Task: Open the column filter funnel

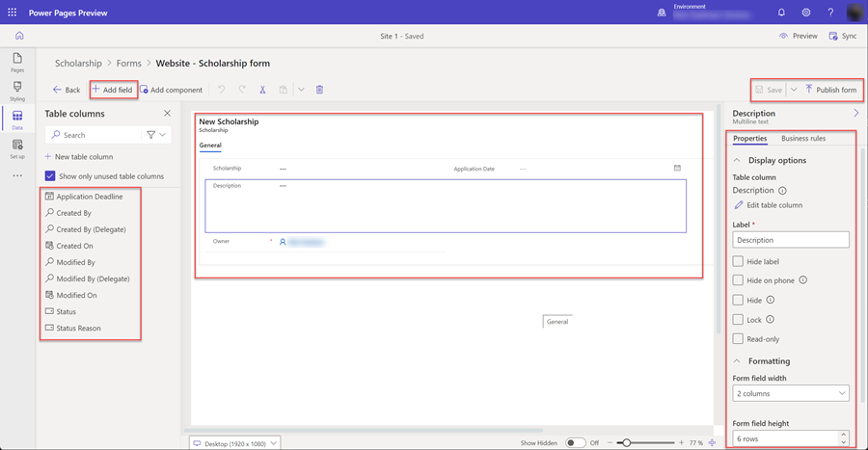Action: [x=150, y=135]
